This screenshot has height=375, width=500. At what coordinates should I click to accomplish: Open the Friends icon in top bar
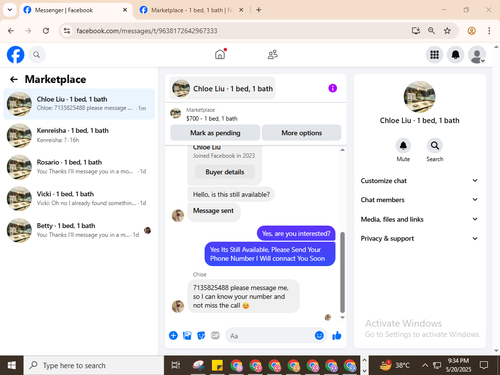click(273, 54)
